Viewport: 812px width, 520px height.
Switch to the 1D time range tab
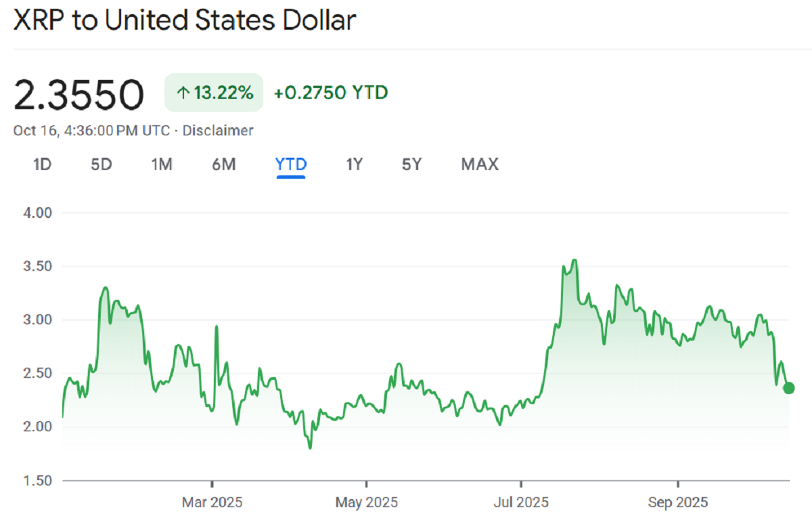(x=42, y=164)
